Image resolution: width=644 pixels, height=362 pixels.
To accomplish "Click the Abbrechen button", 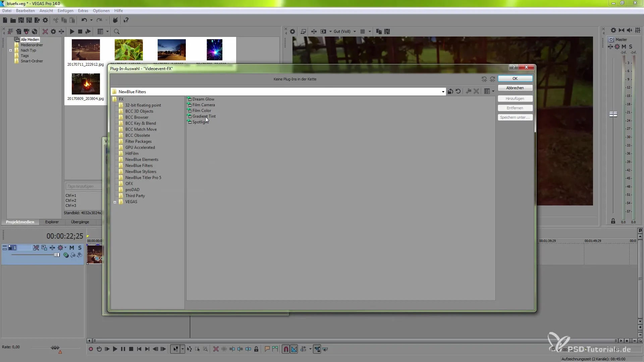I will click(x=515, y=88).
